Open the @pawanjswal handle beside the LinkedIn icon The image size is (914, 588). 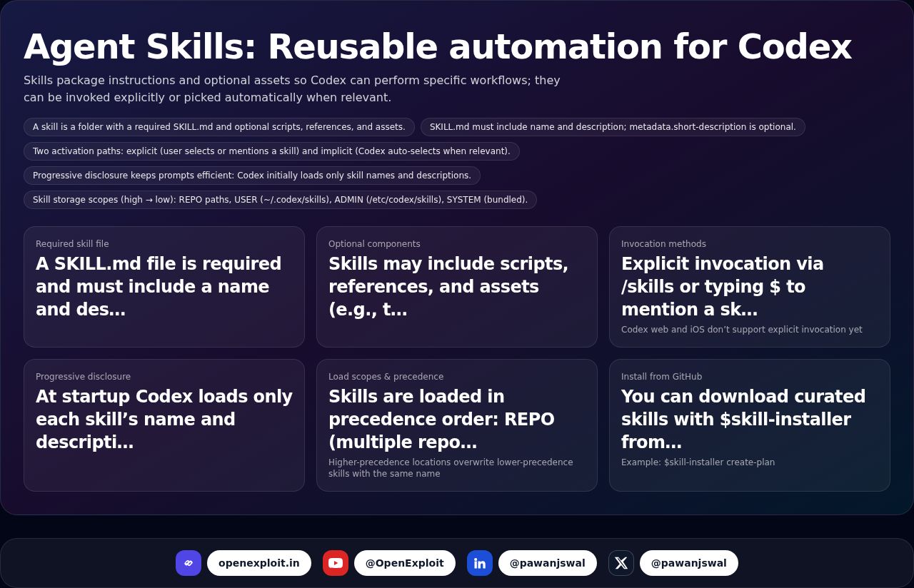pyautogui.click(x=548, y=563)
